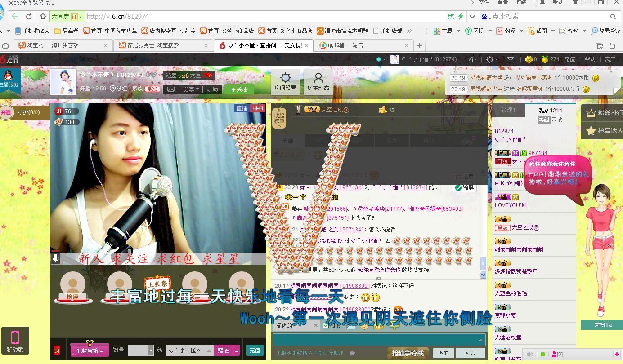Open 粉丝排行 crown ranking panel

click(x=591, y=113)
